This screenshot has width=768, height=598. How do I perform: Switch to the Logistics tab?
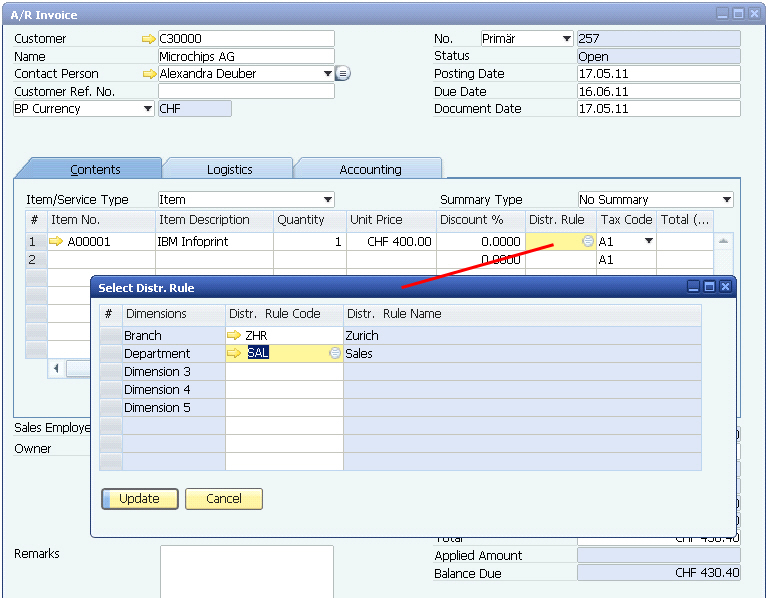[x=230, y=169]
